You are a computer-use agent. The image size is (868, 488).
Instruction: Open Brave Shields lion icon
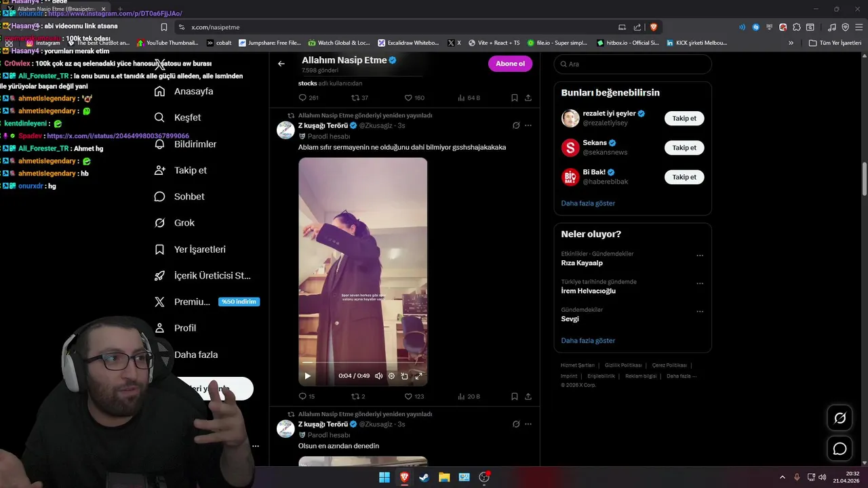point(654,27)
